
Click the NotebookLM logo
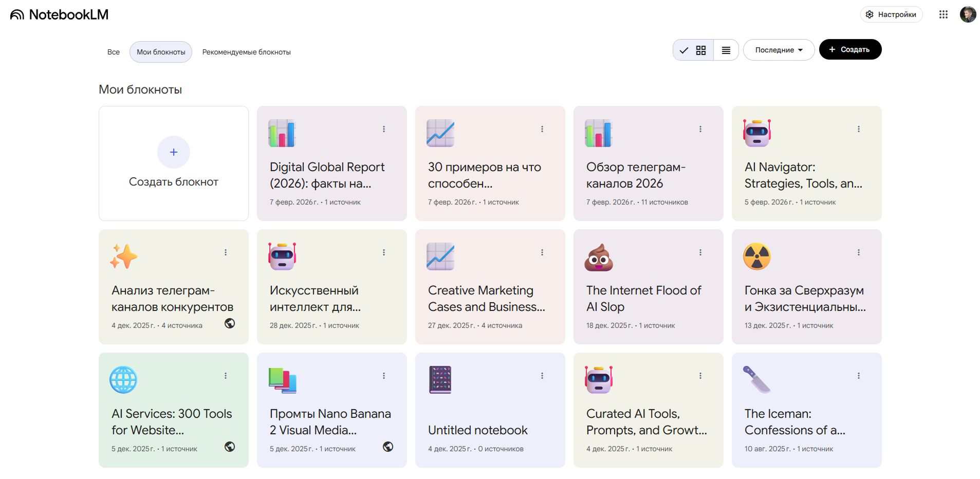coord(59,14)
